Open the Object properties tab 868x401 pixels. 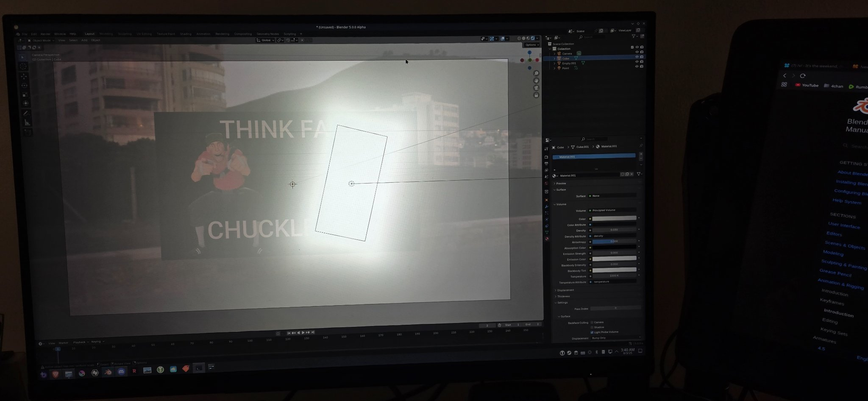coord(546,200)
